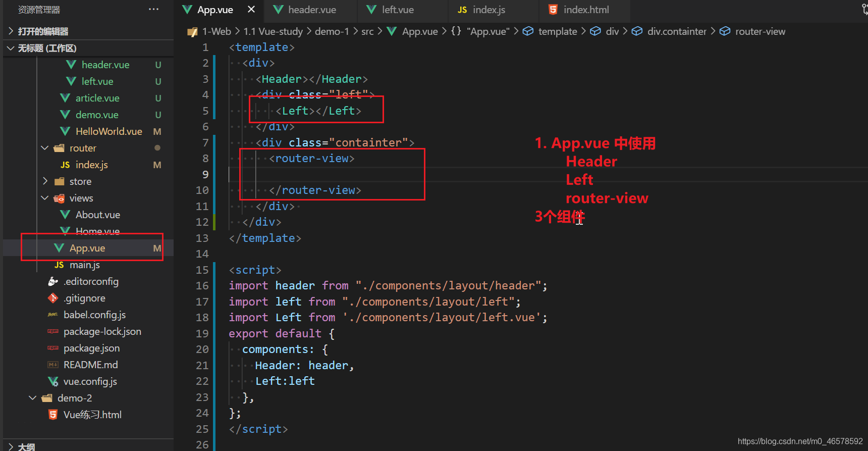This screenshot has height=451, width=868.
Task: Select App.vue in the explorer tree
Action: click(x=87, y=248)
